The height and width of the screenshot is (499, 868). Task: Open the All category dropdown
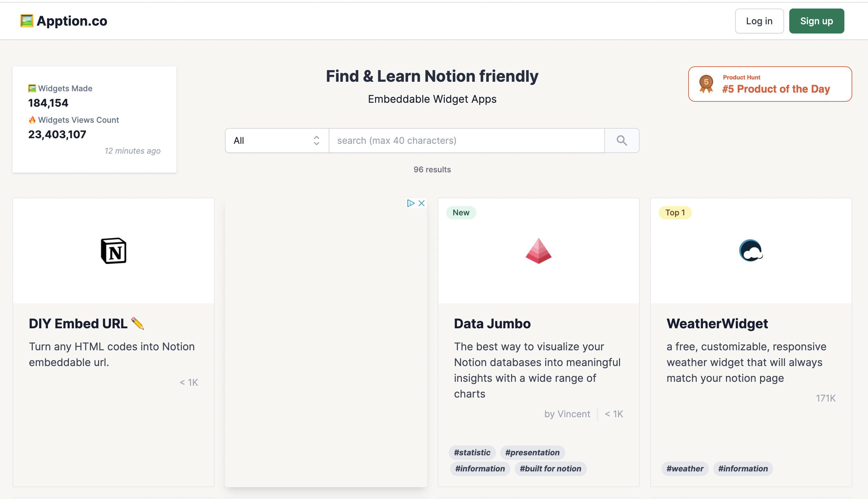(x=277, y=141)
